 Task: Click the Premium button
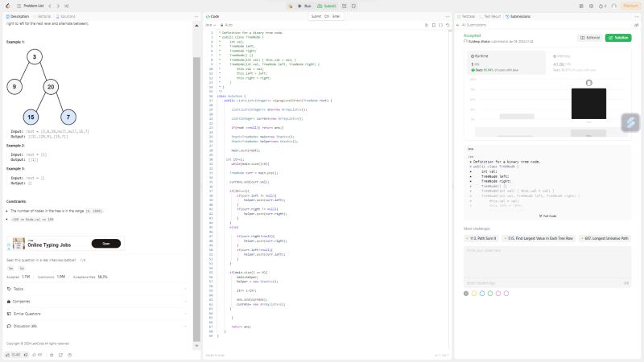click(x=630, y=6)
